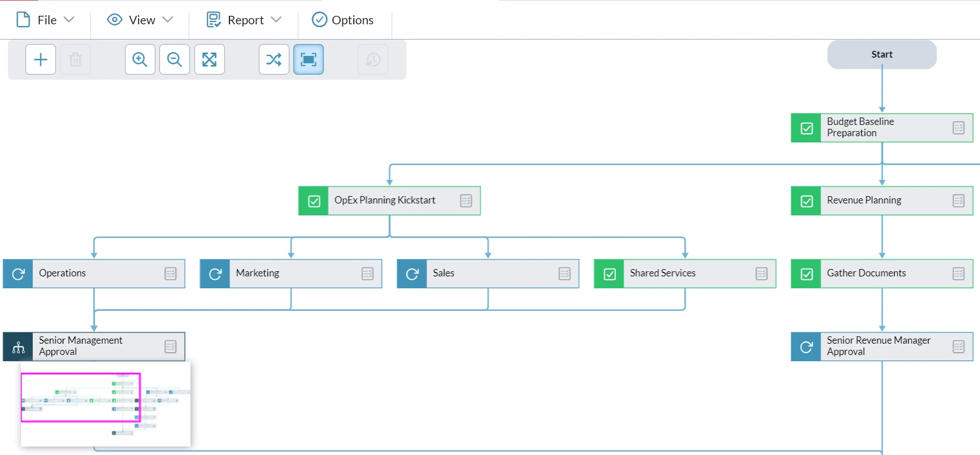Select the Start node
The width and height of the screenshot is (980, 455).
(x=882, y=54)
